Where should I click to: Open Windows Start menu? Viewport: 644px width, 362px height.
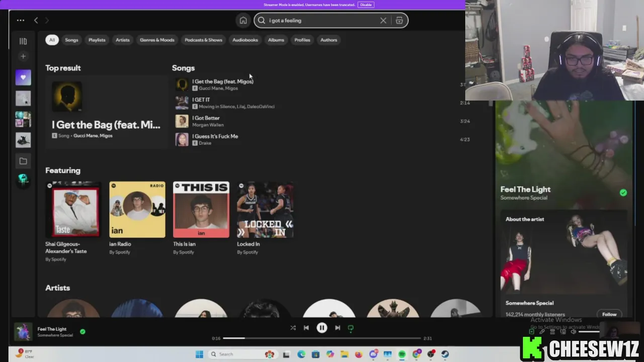click(199, 354)
